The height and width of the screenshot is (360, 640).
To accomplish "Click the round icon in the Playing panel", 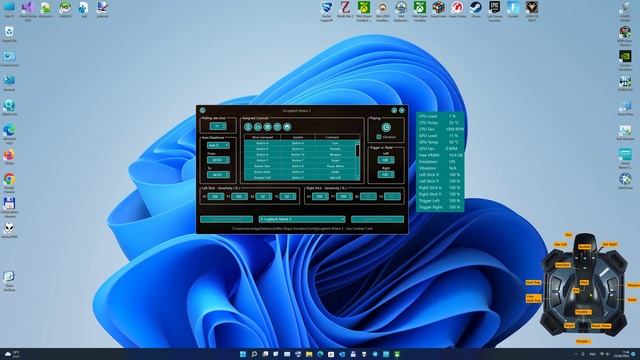I will click(x=386, y=127).
